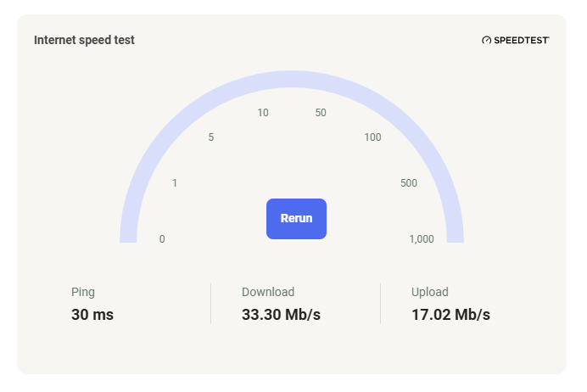Click the Rerun button
The width and height of the screenshot is (587, 392).
point(296,218)
